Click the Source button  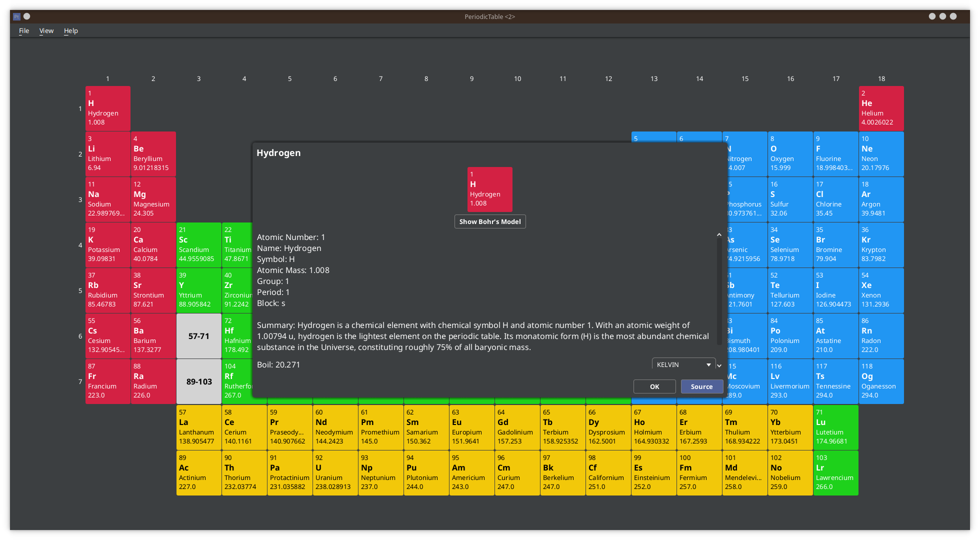coord(701,386)
